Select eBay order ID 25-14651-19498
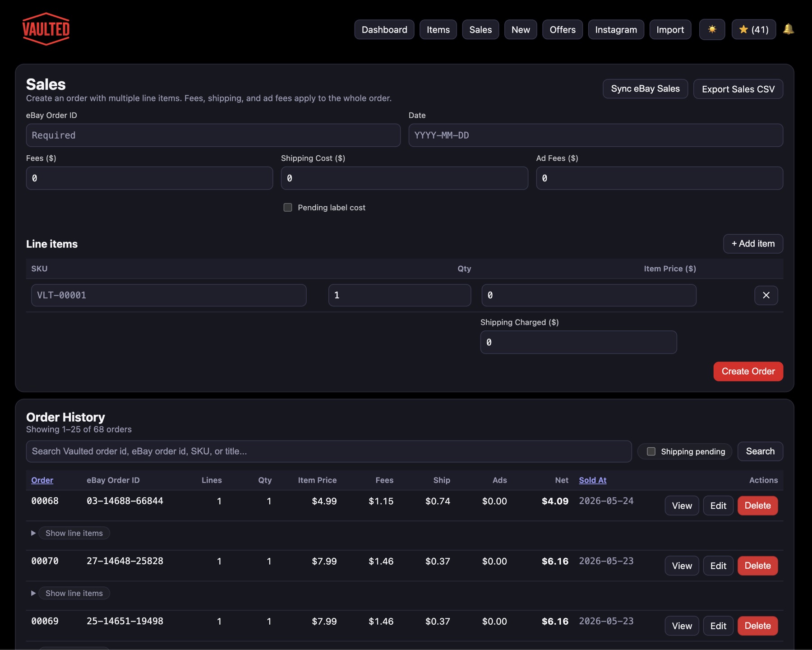The height and width of the screenshot is (650, 812). 125,621
